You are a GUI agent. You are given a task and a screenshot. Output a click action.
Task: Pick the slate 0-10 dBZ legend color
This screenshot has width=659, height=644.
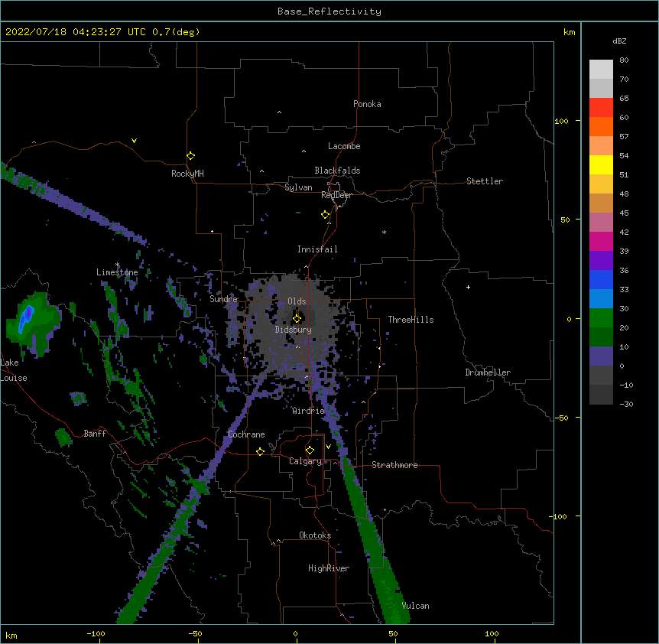601,356
